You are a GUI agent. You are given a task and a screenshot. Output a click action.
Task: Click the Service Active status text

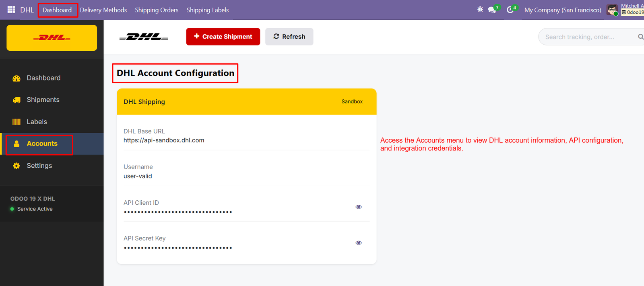click(35, 209)
